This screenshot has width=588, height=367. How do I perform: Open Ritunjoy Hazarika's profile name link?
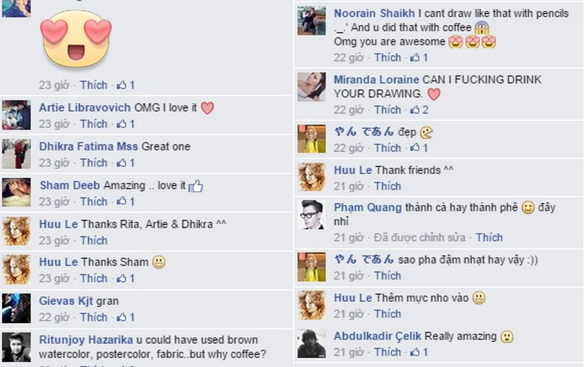(x=86, y=340)
